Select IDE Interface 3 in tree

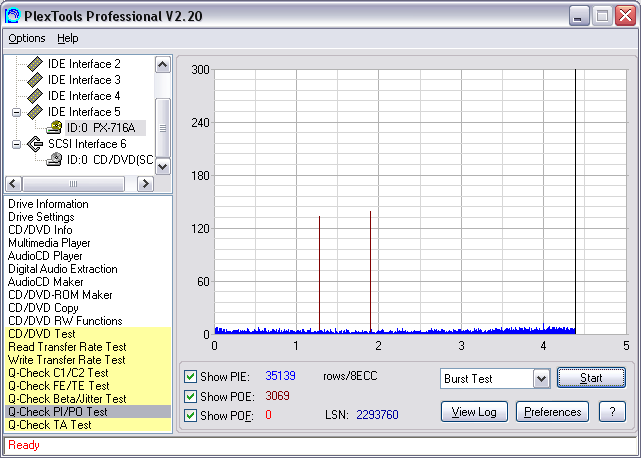tap(84, 80)
